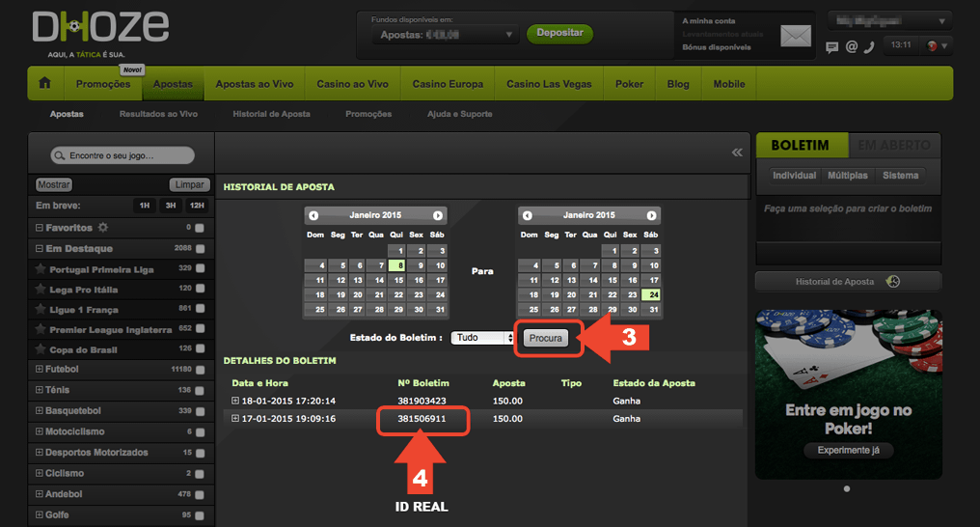980x527 pixels.
Task: Click the Favoritos settings gear icon
Action: [103, 228]
